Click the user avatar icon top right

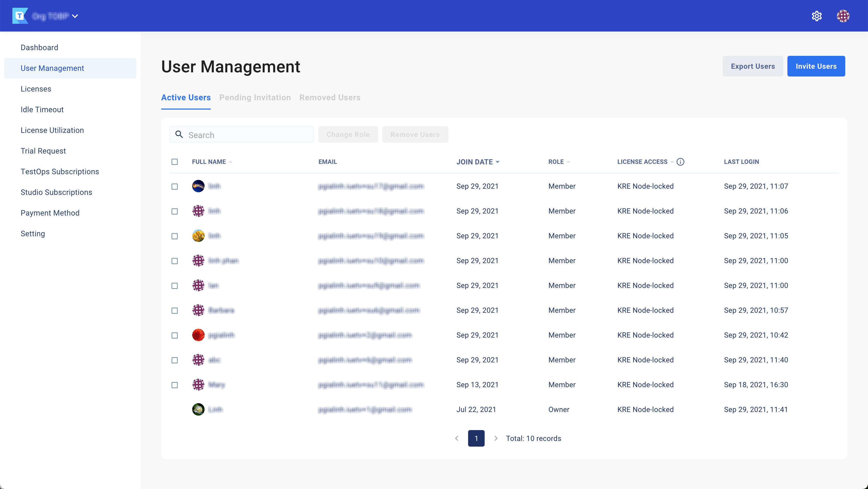[x=843, y=16]
